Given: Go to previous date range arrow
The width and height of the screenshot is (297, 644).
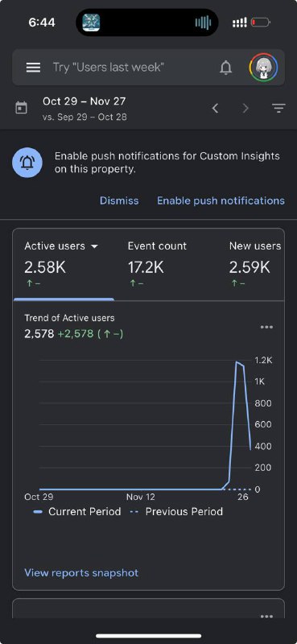Looking at the screenshot, I should 215,109.
